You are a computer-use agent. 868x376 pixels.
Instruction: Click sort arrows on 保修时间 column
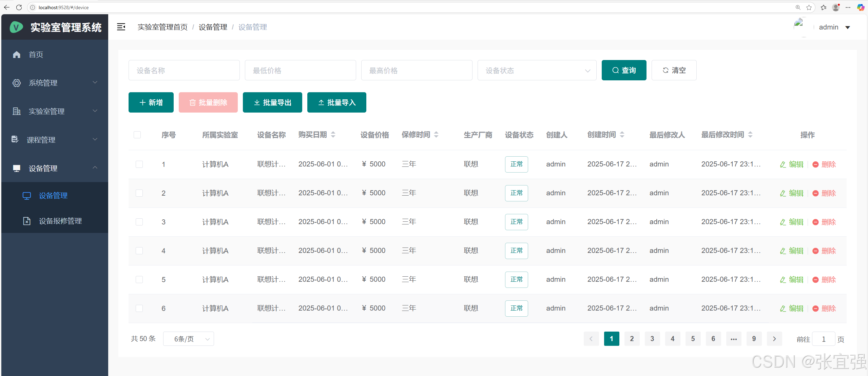[436, 135]
